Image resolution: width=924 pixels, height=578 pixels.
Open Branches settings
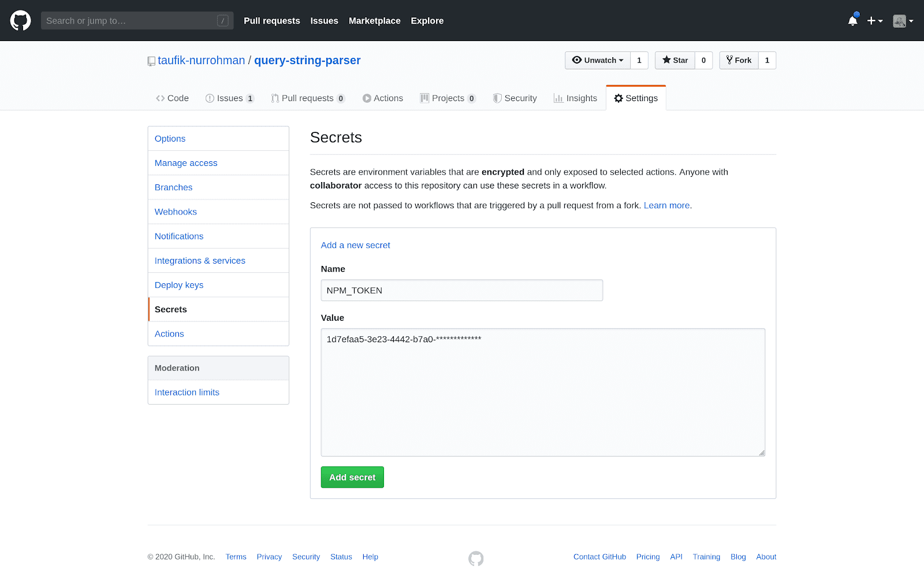(x=218, y=187)
